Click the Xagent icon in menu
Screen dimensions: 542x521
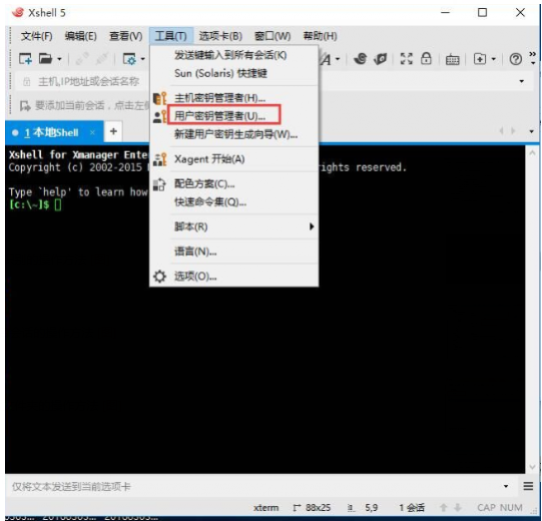[160, 159]
